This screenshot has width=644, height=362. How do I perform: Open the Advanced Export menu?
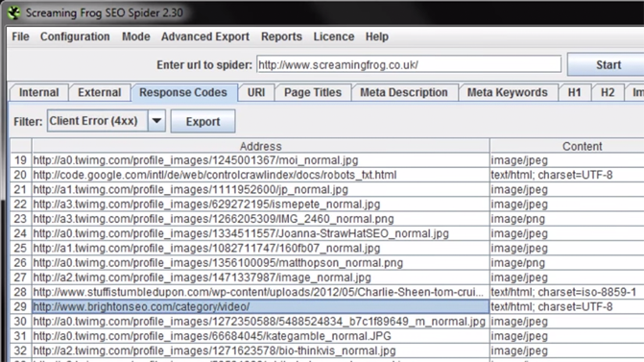(x=205, y=36)
